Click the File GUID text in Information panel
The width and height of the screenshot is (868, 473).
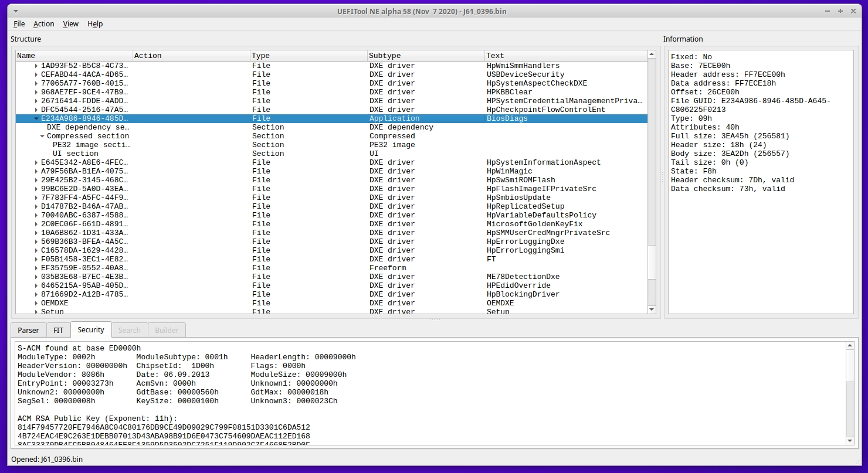(751, 105)
